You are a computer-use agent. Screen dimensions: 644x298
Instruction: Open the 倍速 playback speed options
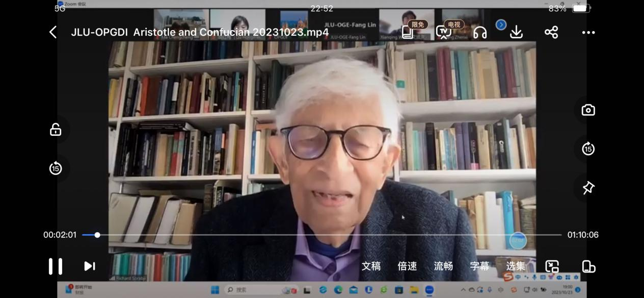click(x=407, y=266)
